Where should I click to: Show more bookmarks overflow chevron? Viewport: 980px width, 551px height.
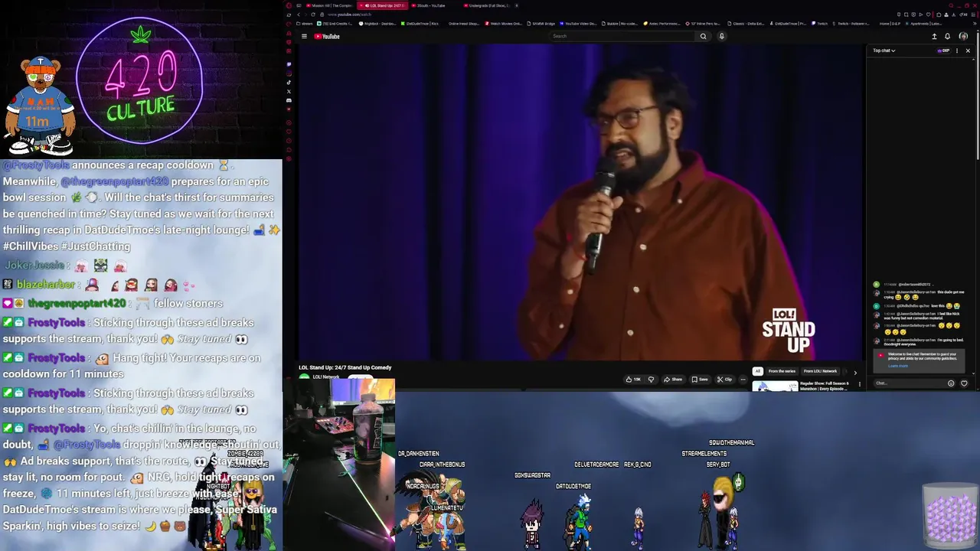click(x=975, y=24)
